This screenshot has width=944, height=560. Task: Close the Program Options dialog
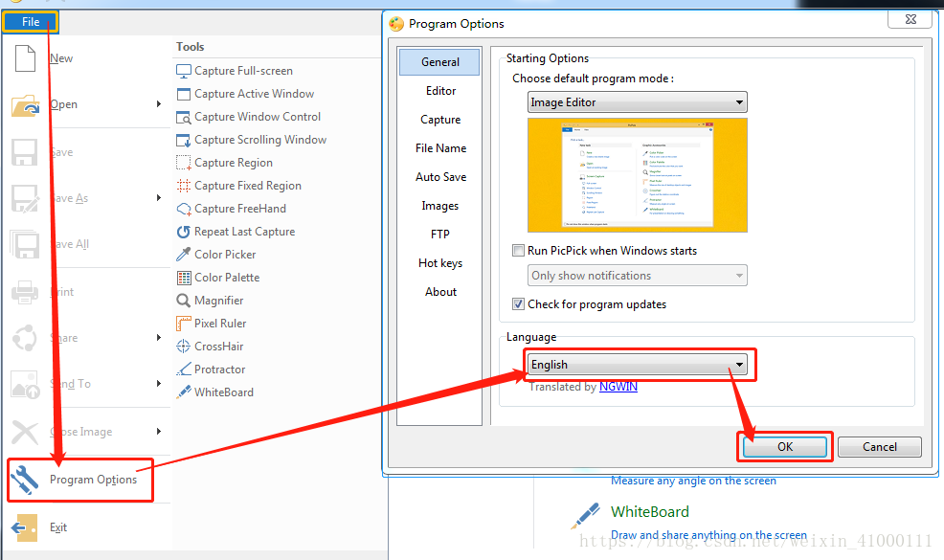tap(910, 19)
